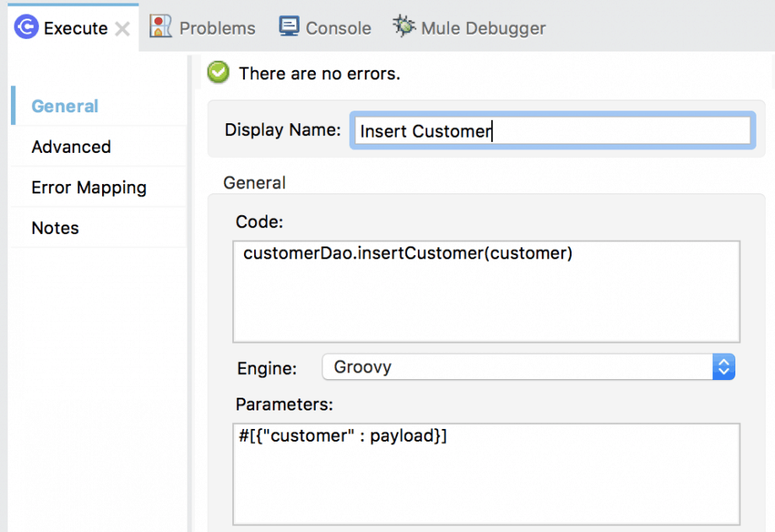Close the Execute tab with the X

click(122, 29)
